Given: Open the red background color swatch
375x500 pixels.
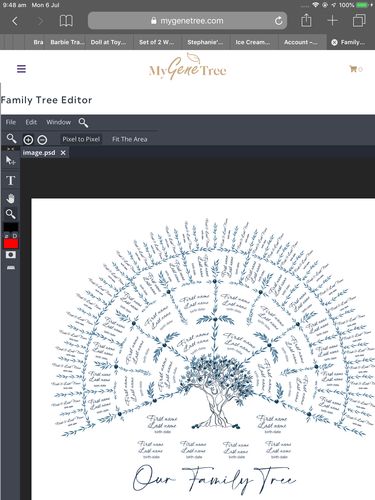Looking at the screenshot, I should 11,244.
